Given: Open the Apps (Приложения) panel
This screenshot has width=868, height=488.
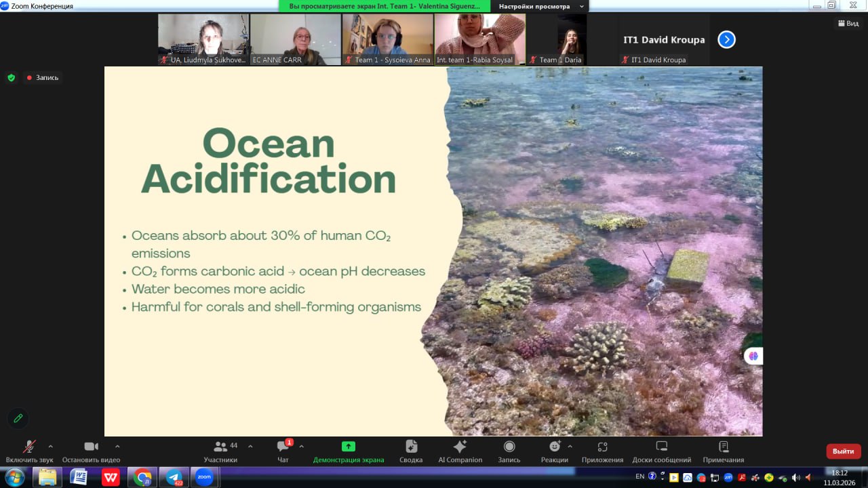Looking at the screenshot, I should [x=602, y=447].
